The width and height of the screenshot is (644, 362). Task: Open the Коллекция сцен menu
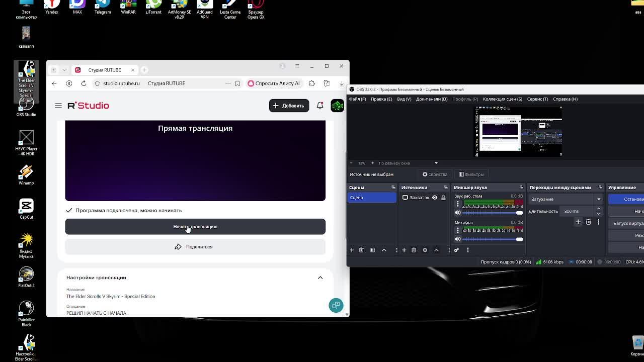tap(502, 99)
